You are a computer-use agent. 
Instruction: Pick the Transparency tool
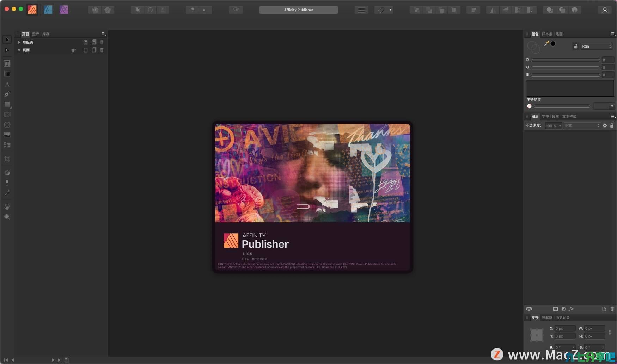(x=7, y=183)
